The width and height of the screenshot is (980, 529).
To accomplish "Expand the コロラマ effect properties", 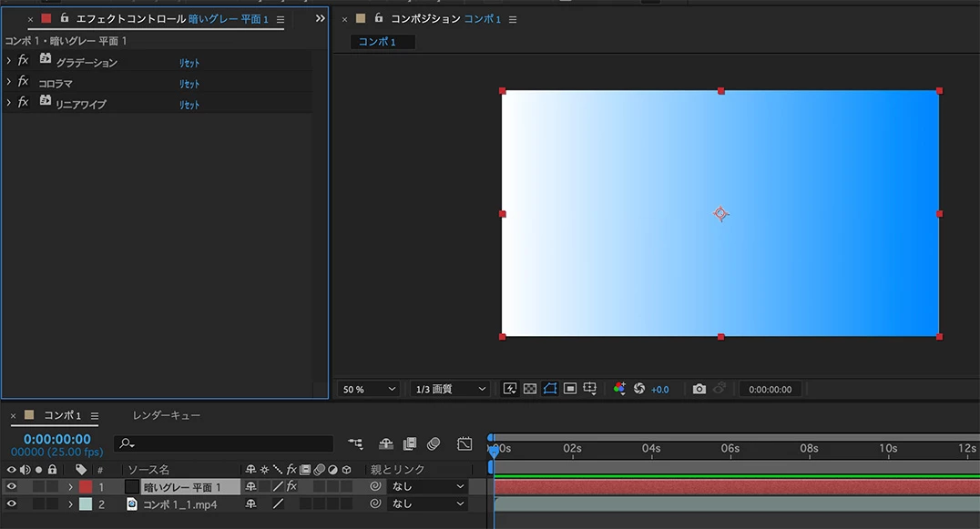I will [9, 82].
